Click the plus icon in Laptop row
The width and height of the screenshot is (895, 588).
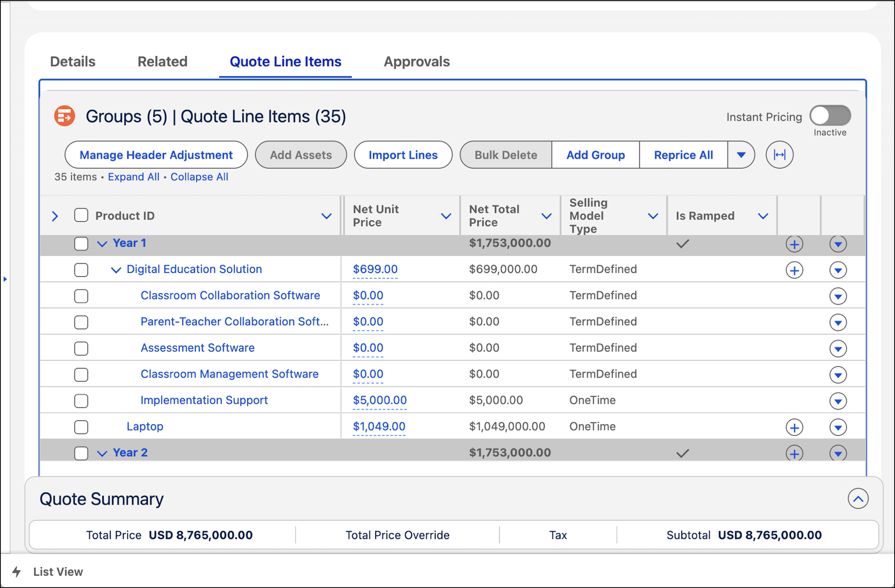pyautogui.click(x=794, y=427)
